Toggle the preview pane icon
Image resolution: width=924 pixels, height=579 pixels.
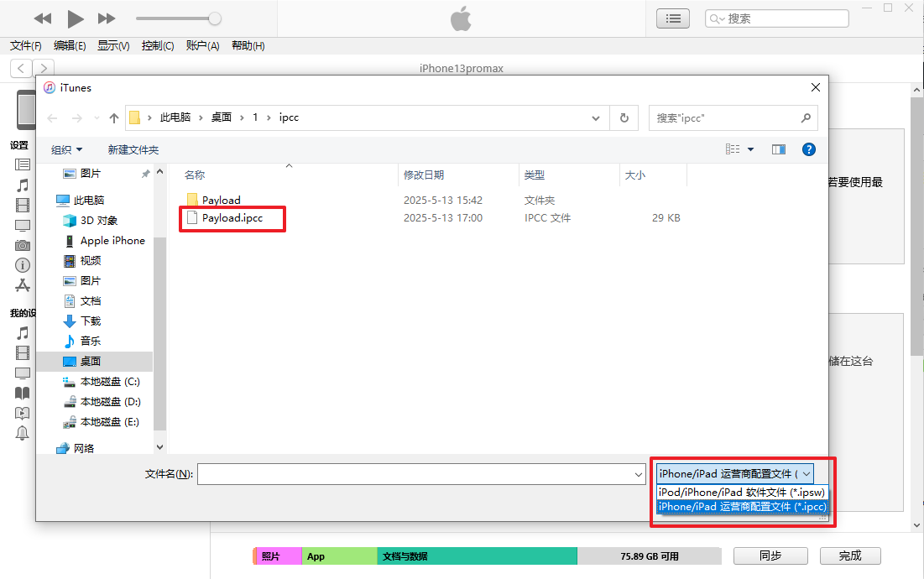click(x=779, y=149)
